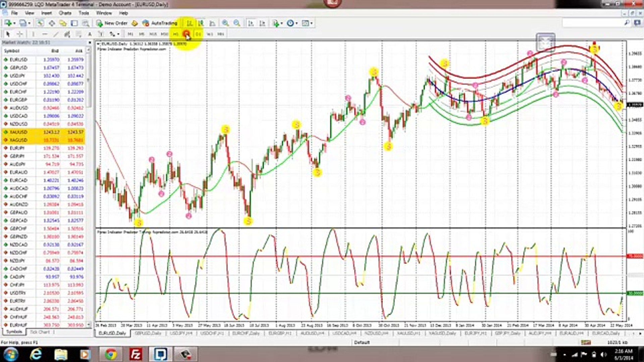Switch chart to bar chart mode
This screenshot has width=644, height=362.
point(190,23)
